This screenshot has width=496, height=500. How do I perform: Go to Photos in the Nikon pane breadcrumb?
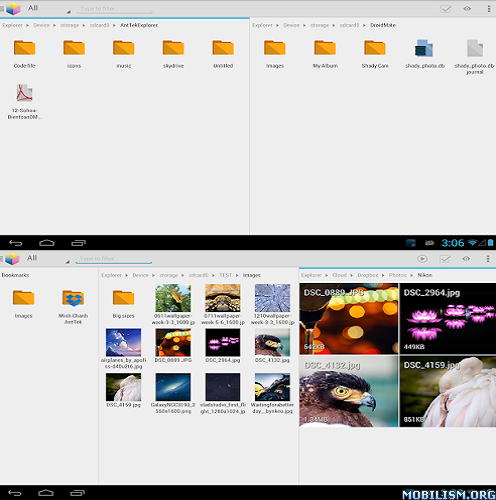398,275
